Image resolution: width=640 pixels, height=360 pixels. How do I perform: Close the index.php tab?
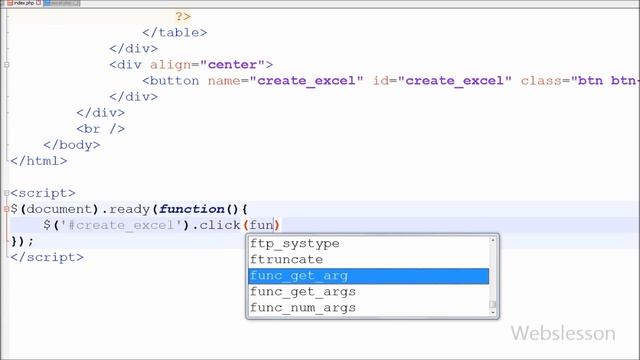pyautogui.click(x=39, y=3)
